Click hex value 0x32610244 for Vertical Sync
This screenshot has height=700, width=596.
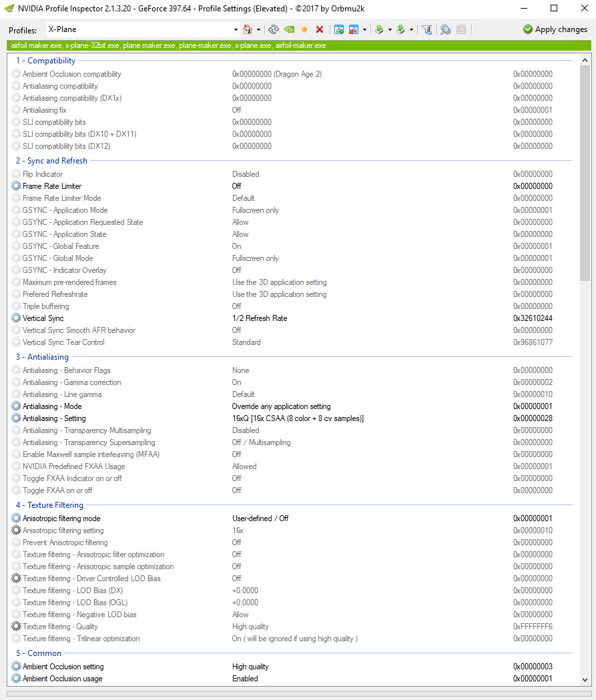point(533,318)
